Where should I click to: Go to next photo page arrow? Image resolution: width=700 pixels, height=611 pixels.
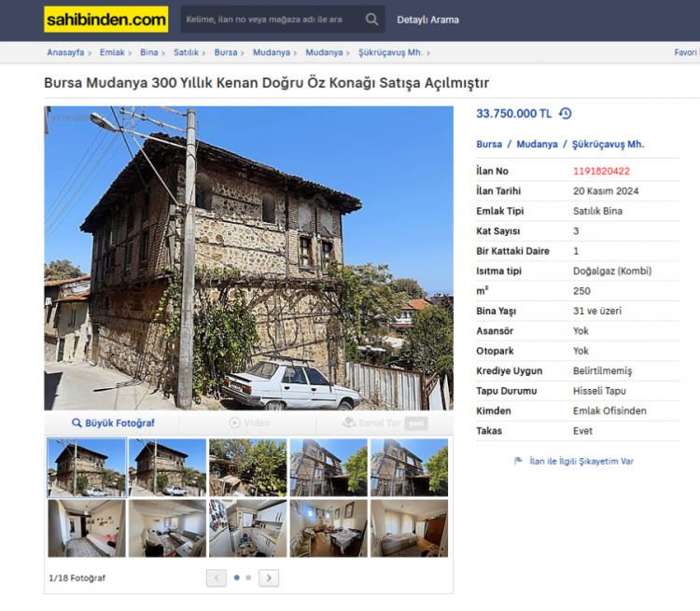[269, 578]
